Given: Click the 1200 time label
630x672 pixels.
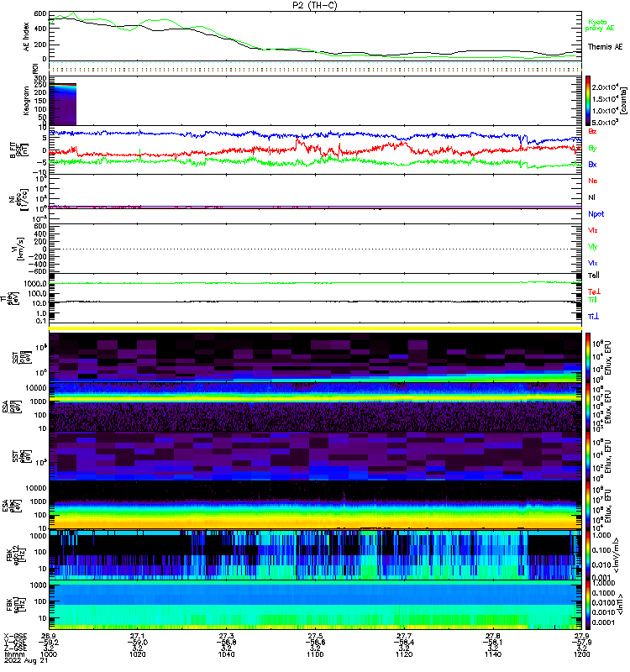Looking at the screenshot, I should coord(581,654).
